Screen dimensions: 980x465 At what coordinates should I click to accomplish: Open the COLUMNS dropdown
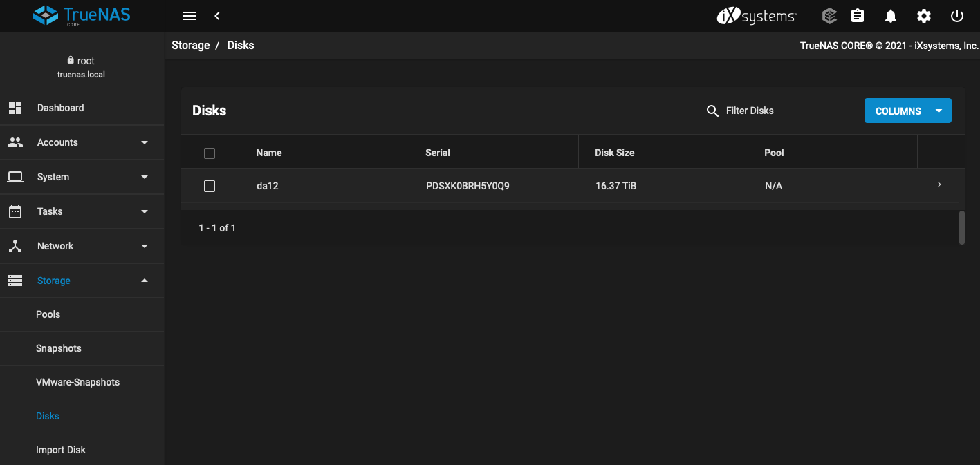907,111
